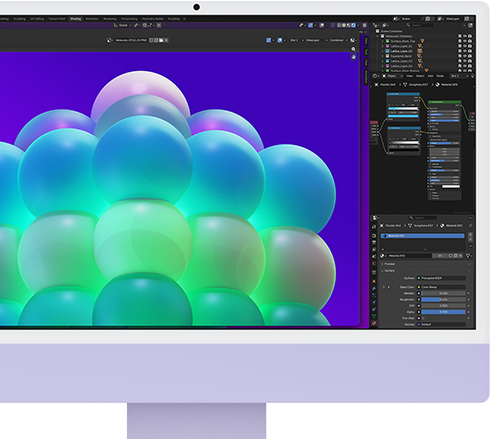Open the Add menu in node editor

click(x=430, y=76)
